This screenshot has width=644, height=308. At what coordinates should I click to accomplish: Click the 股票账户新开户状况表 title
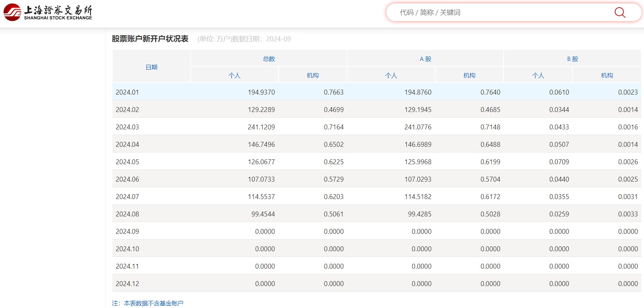pos(150,39)
